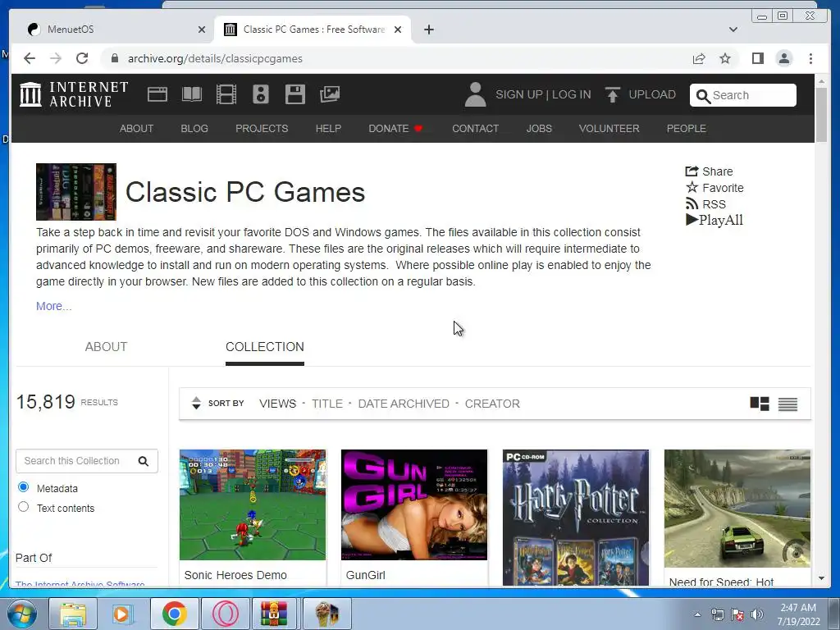Open the Texts (book) media icon

192,94
